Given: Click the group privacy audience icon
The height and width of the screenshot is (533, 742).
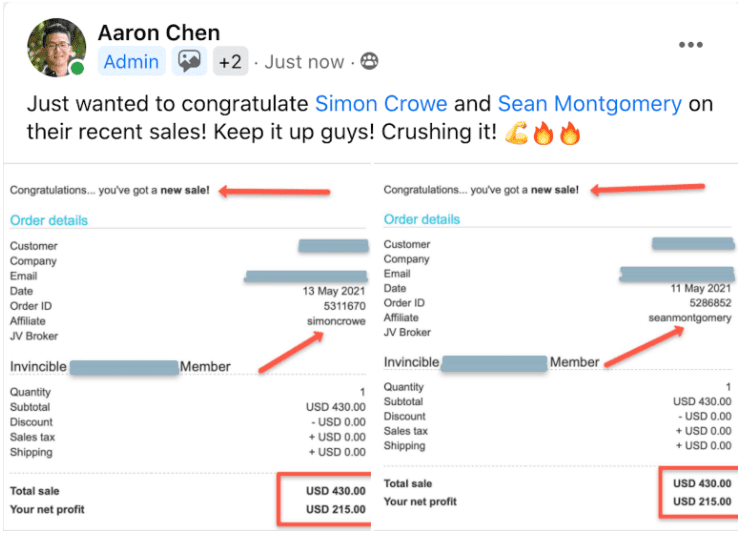Looking at the screenshot, I should pyautogui.click(x=370, y=61).
